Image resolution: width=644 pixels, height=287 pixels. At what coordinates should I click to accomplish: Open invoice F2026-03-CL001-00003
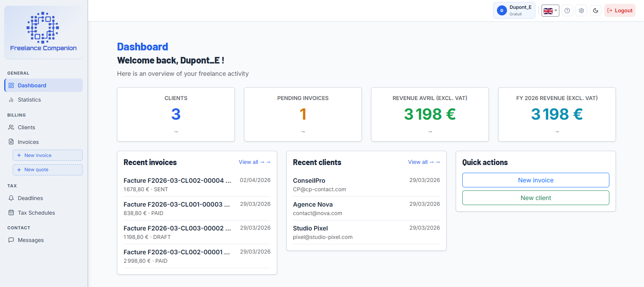point(197,209)
